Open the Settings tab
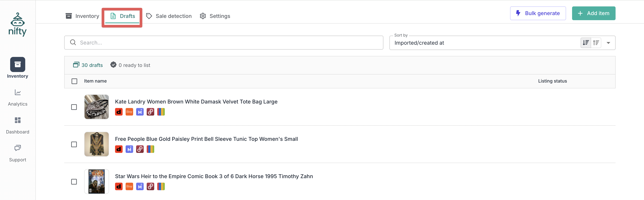Screen dimensions: 644x200 pyautogui.click(x=215, y=16)
